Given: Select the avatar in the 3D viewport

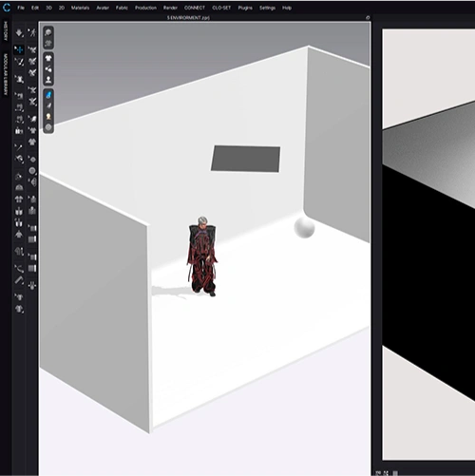Looking at the screenshot, I should point(202,257).
